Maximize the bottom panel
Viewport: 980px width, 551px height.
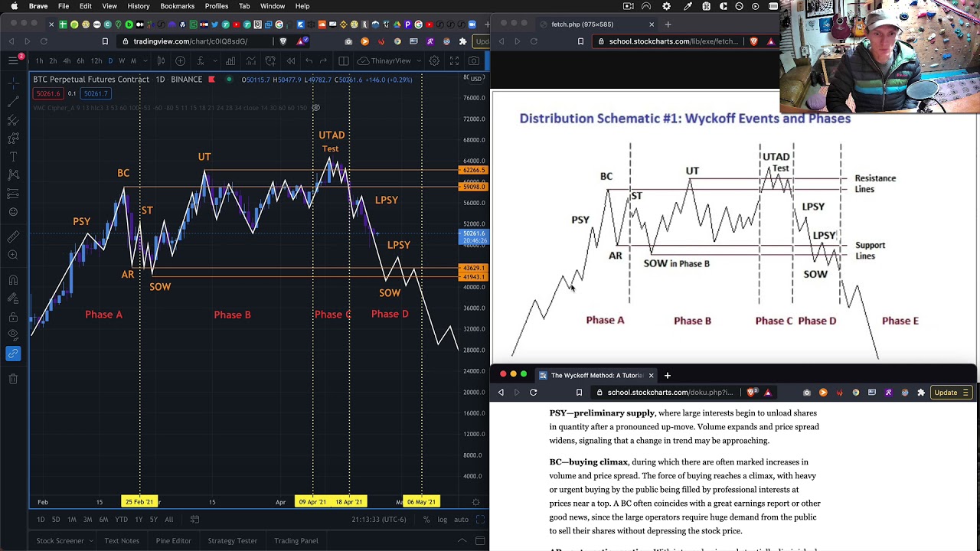click(480, 541)
